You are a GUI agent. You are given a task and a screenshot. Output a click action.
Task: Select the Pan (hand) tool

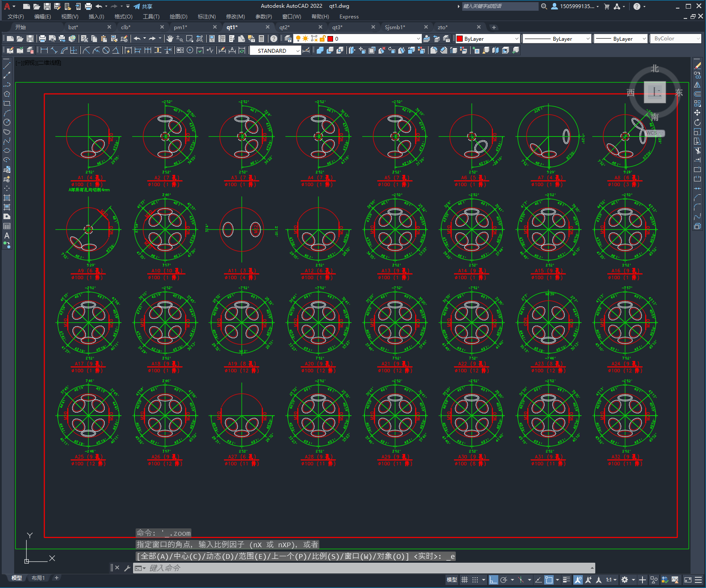coord(170,39)
